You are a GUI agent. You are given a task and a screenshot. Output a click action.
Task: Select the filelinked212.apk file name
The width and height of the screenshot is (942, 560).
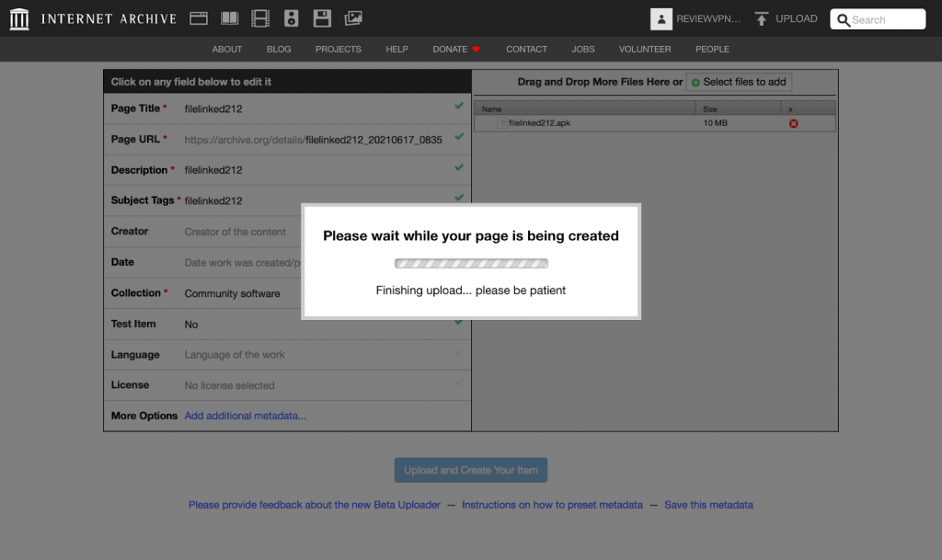[539, 123]
